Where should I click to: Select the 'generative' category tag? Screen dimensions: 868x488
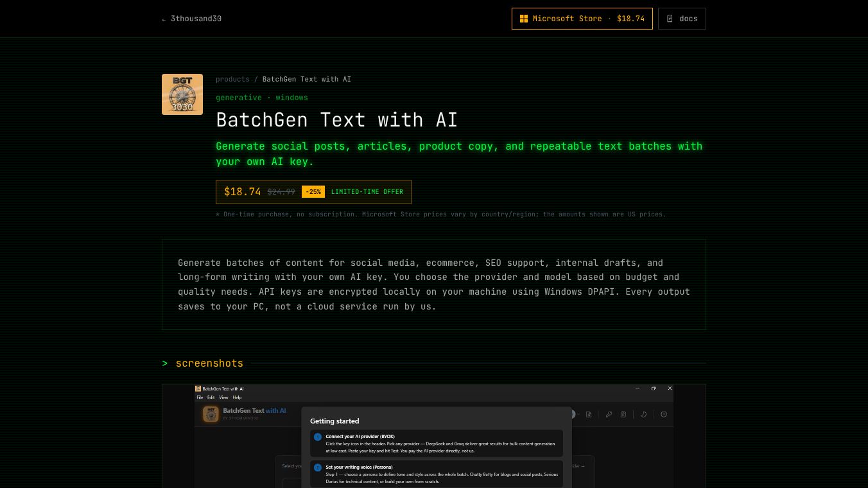pos(239,98)
